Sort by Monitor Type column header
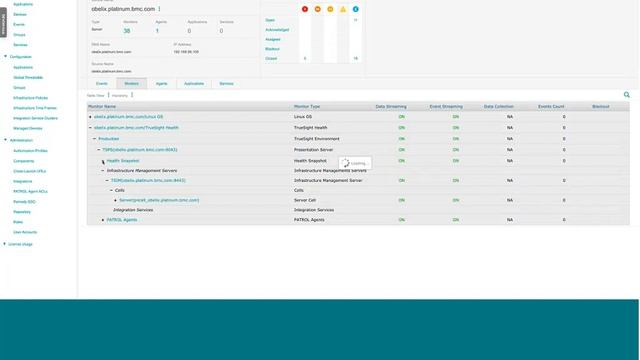Image resolution: width=640 pixels, height=360 pixels. 307,107
